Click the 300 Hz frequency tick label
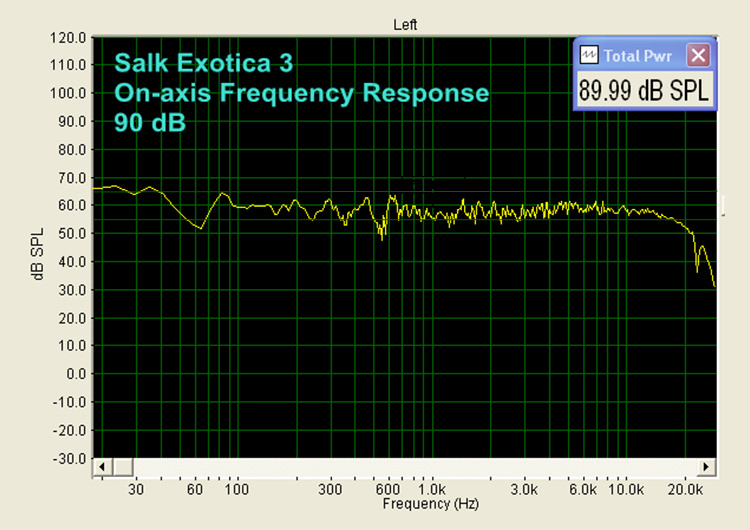The image size is (750, 530). click(331, 489)
